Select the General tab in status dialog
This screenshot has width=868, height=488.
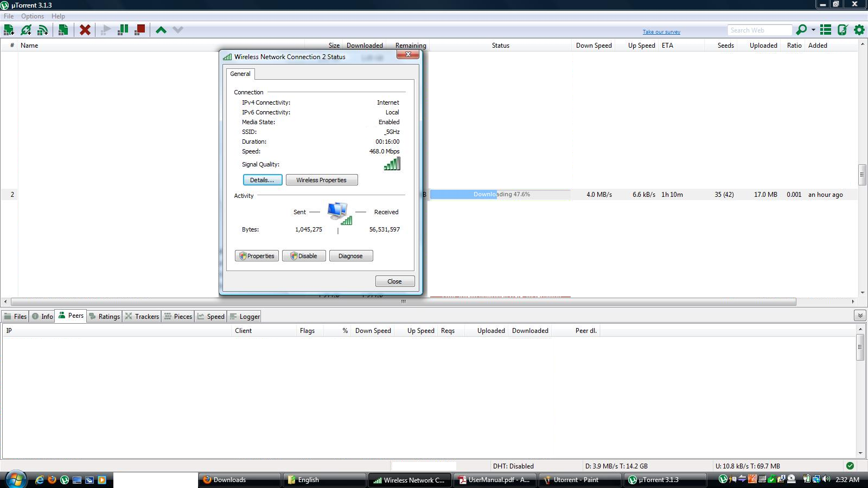(x=240, y=74)
